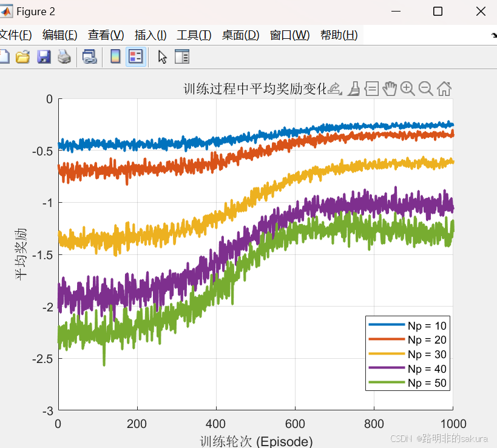Open the 窗口(W) menu

289,35
